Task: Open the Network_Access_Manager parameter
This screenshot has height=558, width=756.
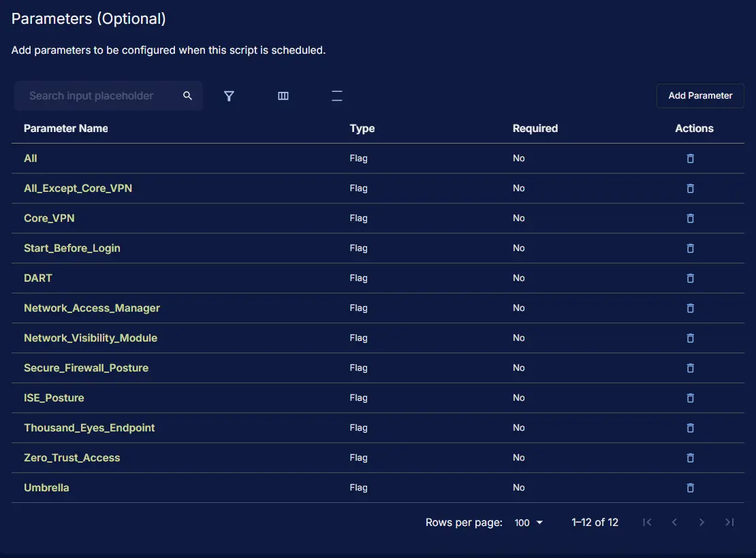Action: 92,308
